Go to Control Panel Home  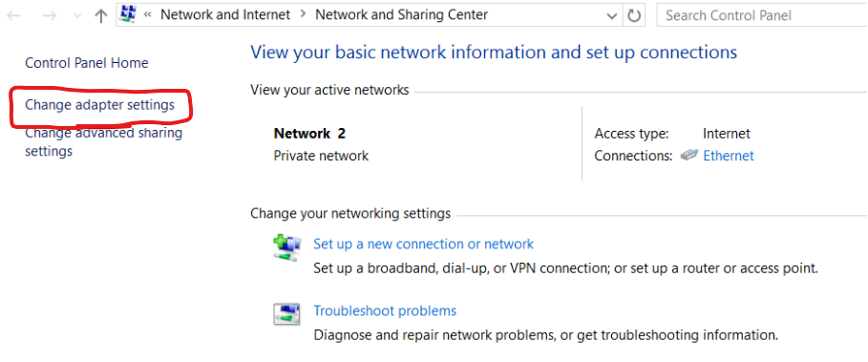87,63
